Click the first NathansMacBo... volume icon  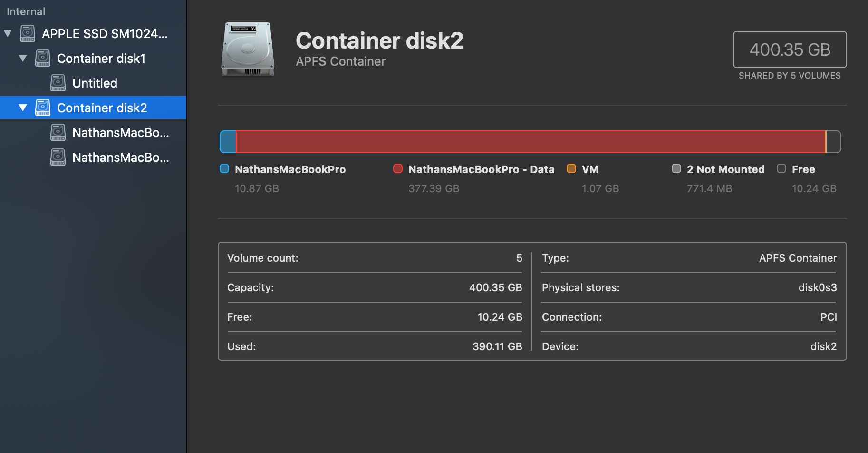[x=58, y=133]
